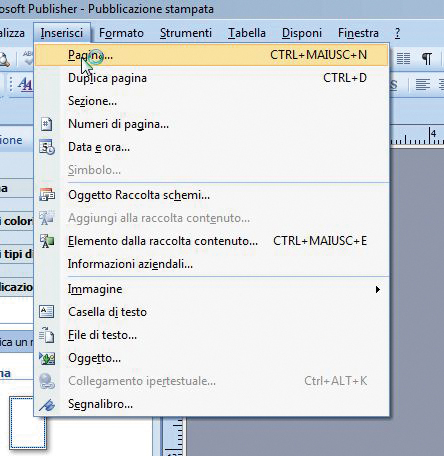Click the columns toolbar icon

[x=403, y=59]
